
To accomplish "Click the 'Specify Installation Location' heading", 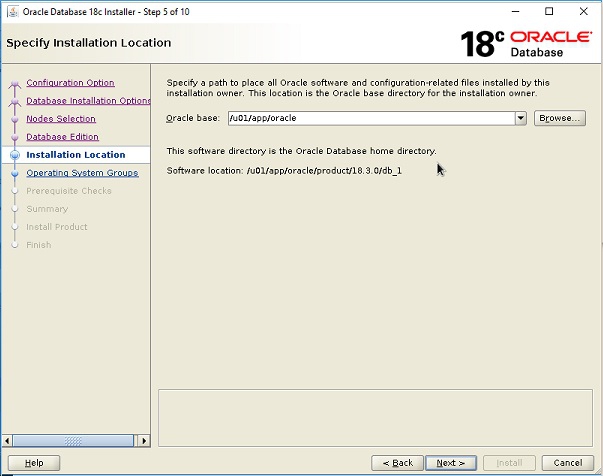I will 88,43.
